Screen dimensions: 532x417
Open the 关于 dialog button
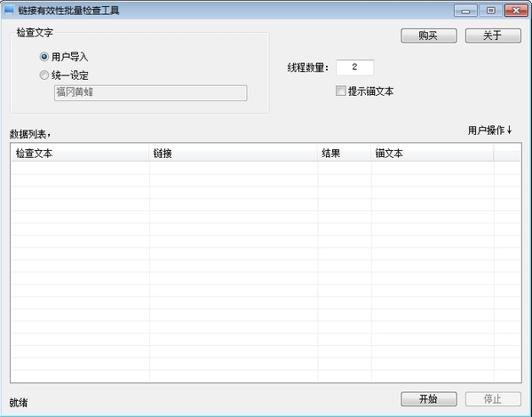coord(493,35)
